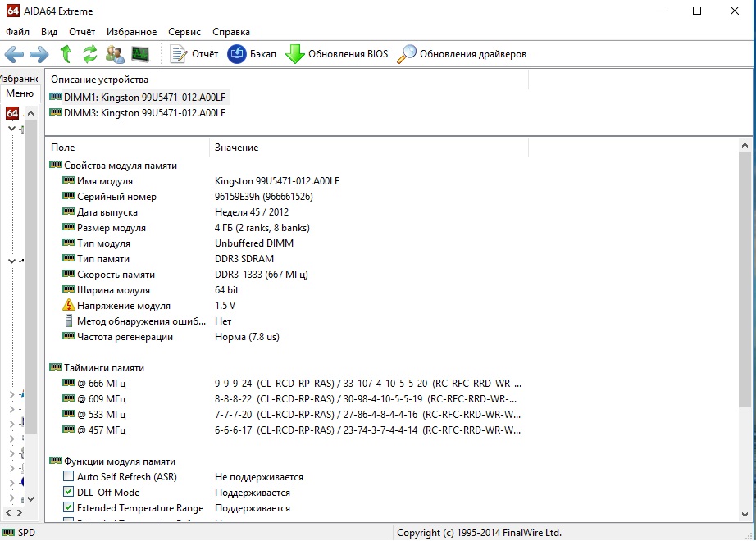The height and width of the screenshot is (541, 756).
Task: Select the value DDR3-1333 (667 МГц)
Action: [x=262, y=274]
